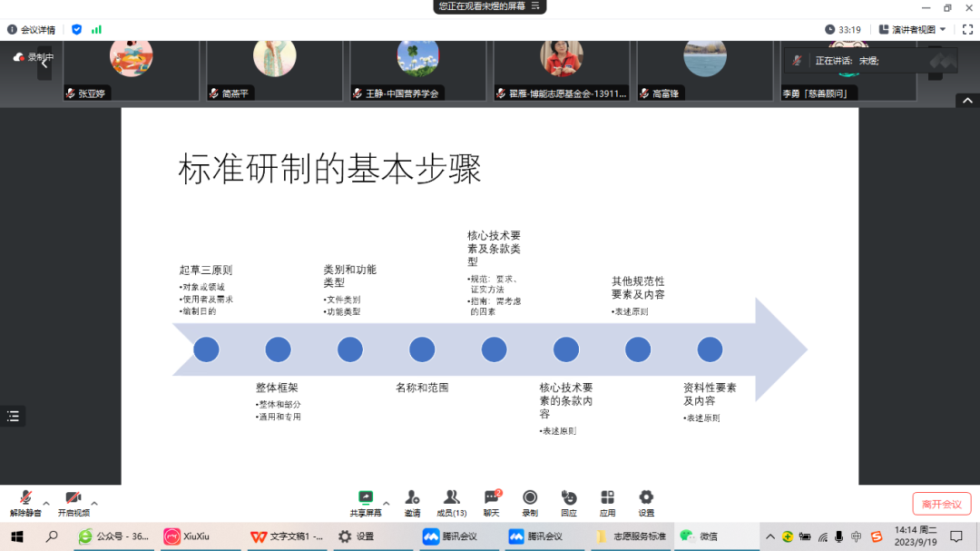980x551 pixels.
Task: Expand video options arrow beside 开启视频
Action: tap(94, 503)
